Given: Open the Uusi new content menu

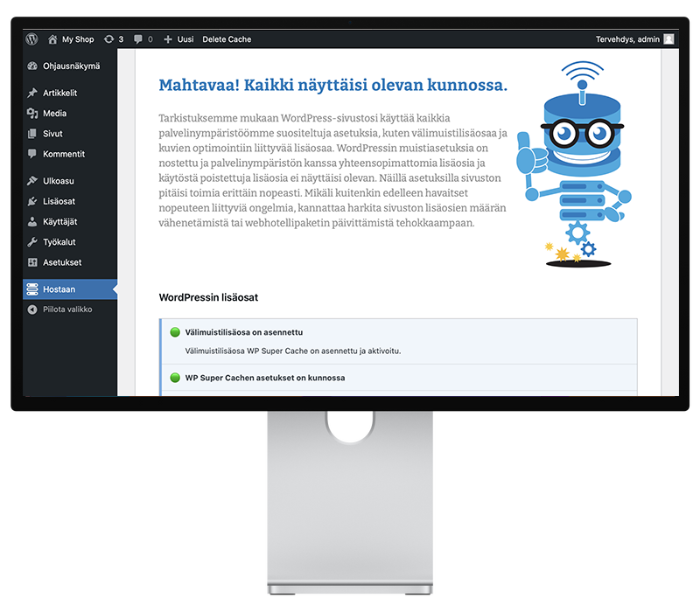Looking at the screenshot, I should (x=185, y=39).
